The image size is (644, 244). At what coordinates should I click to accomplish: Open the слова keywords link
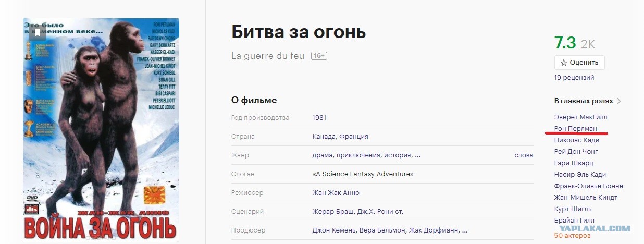coord(524,155)
